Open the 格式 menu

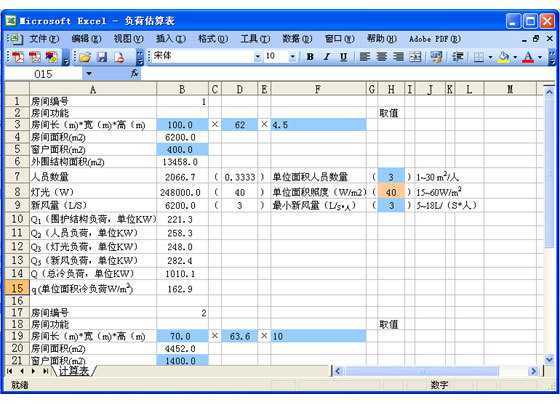(x=213, y=39)
